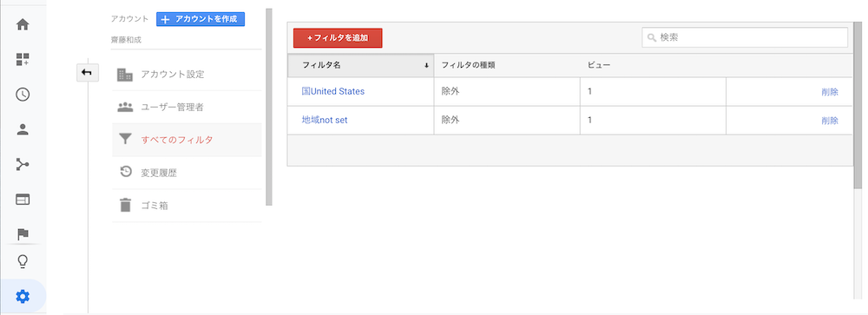Screen dimensions: 868x315
Task: Focus the 検索 search field
Action: (x=745, y=37)
